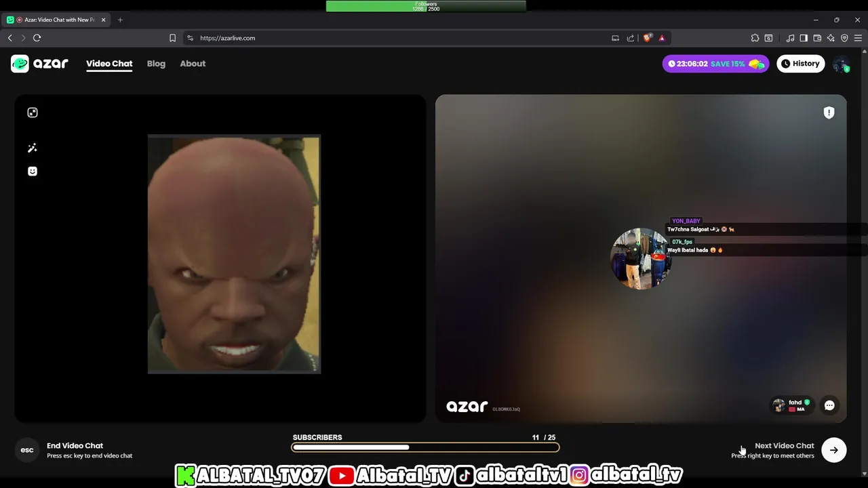
Task: Open the Brave Wallet icon
Action: coord(817,38)
